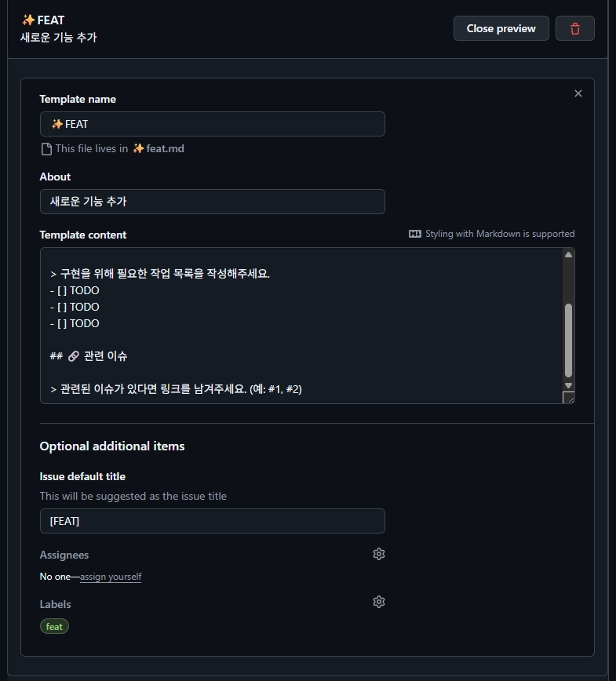Open Assignees settings gear

[x=379, y=554]
